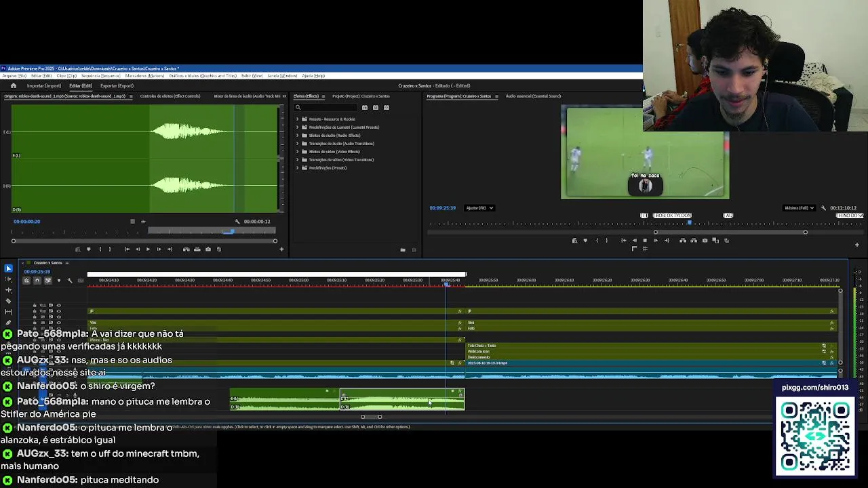Toggle sync lock on track V10
Viewport: 868px width, 488px height.
pyautogui.click(x=51, y=311)
